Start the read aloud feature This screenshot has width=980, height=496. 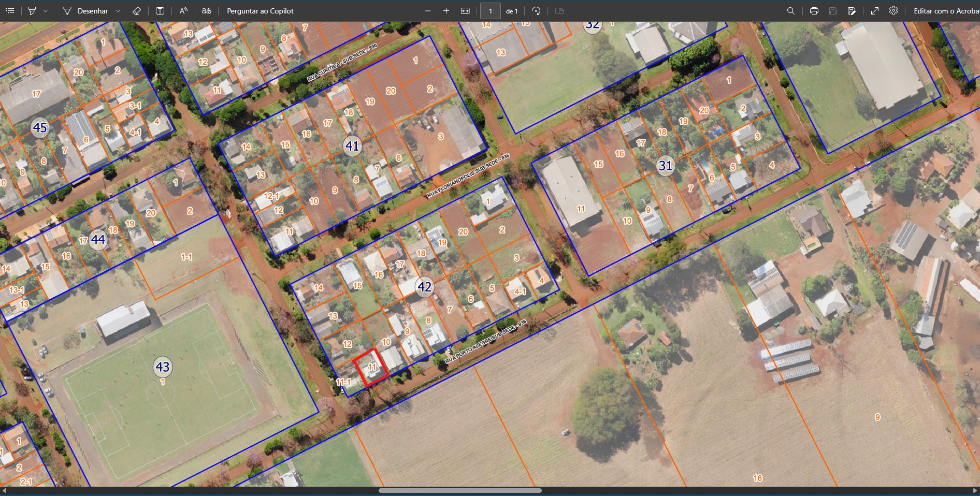(183, 11)
